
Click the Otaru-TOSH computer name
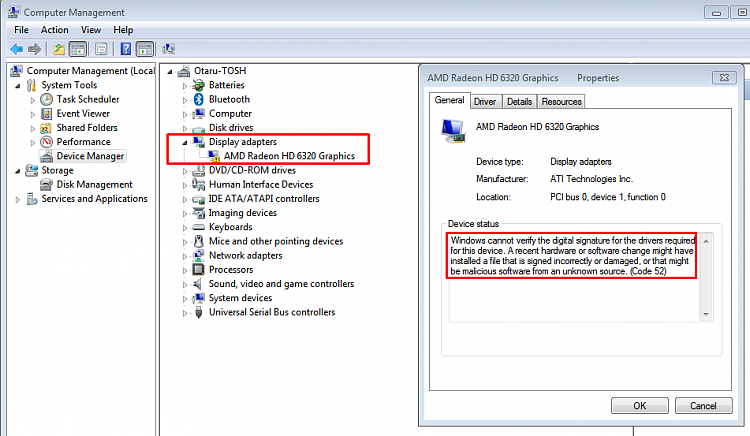click(x=220, y=71)
